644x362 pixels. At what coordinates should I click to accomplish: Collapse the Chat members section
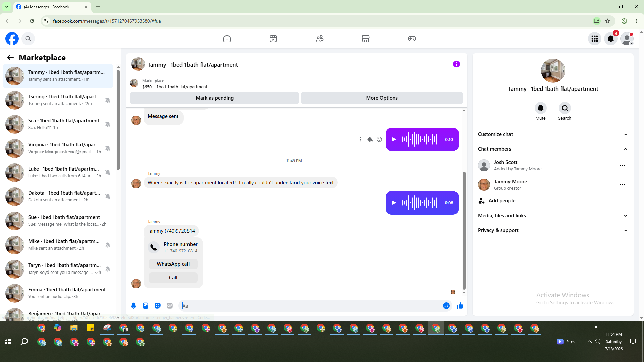pyautogui.click(x=553, y=149)
